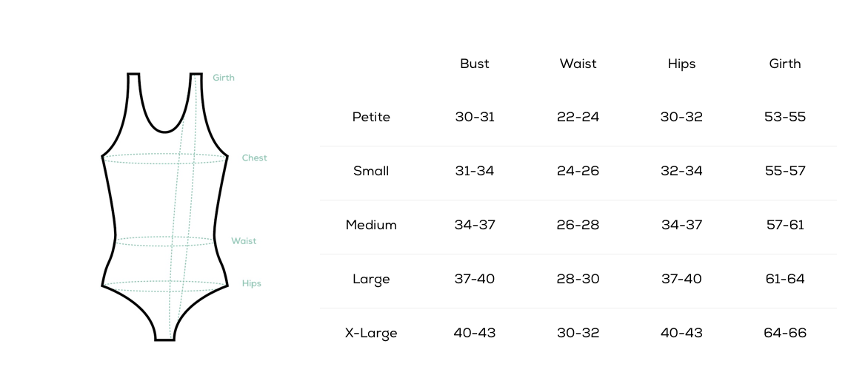868x378 pixels.
Task: Choose the X-Large size row label
Action: click(x=371, y=333)
